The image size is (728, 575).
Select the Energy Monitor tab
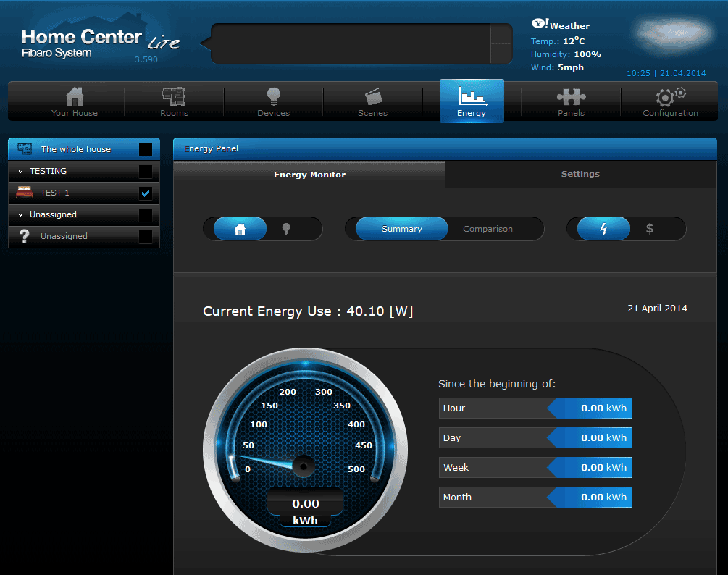pyautogui.click(x=309, y=175)
